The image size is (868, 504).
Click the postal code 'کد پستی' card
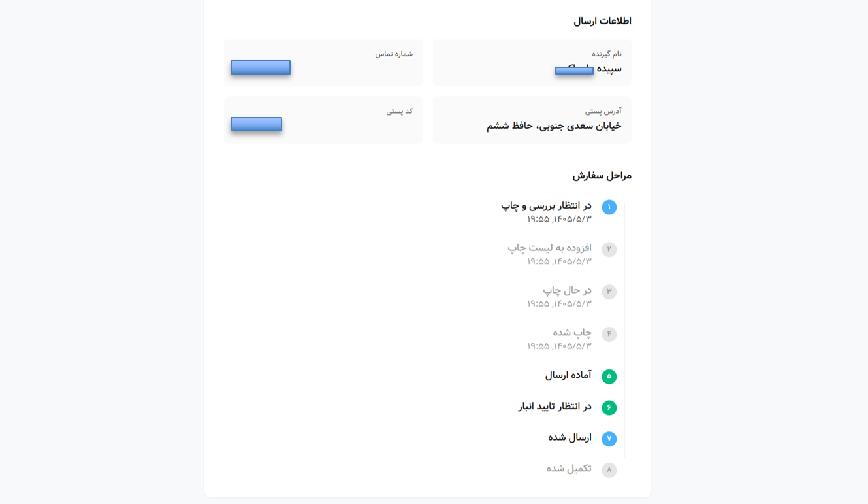[x=323, y=120]
